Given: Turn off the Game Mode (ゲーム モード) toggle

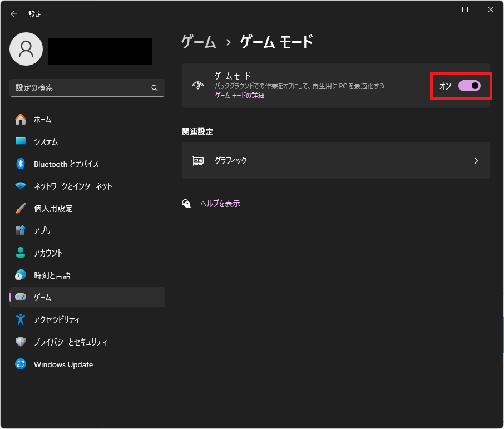Looking at the screenshot, I should point(469,86).
